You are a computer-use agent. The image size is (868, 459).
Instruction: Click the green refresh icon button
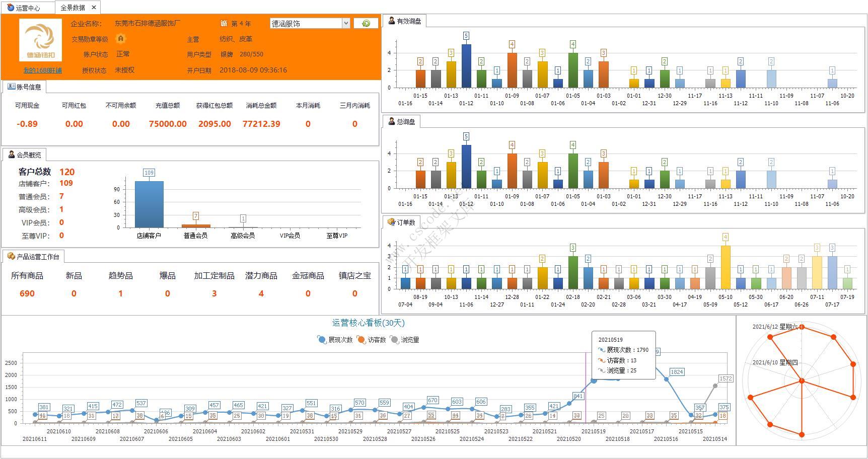pos(366,23)
